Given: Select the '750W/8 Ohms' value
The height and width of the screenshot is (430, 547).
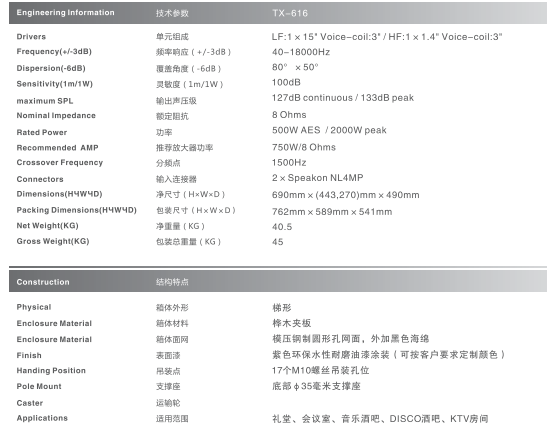Looking at the screenshot, I should point(304,147).
